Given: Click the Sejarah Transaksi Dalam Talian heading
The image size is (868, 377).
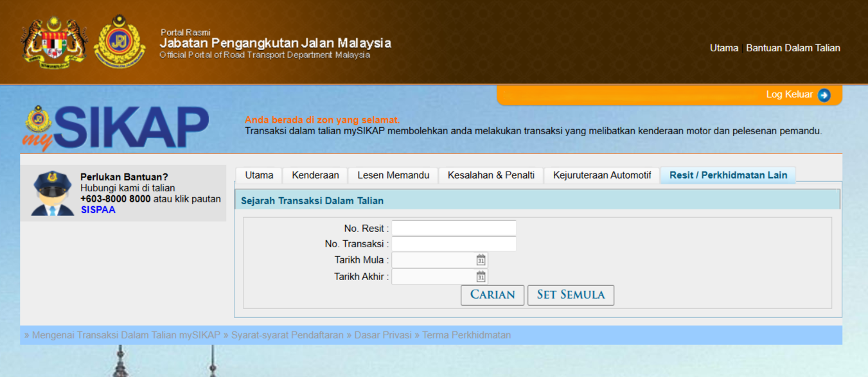Looking at the screenshot, I should pos(312,201).
